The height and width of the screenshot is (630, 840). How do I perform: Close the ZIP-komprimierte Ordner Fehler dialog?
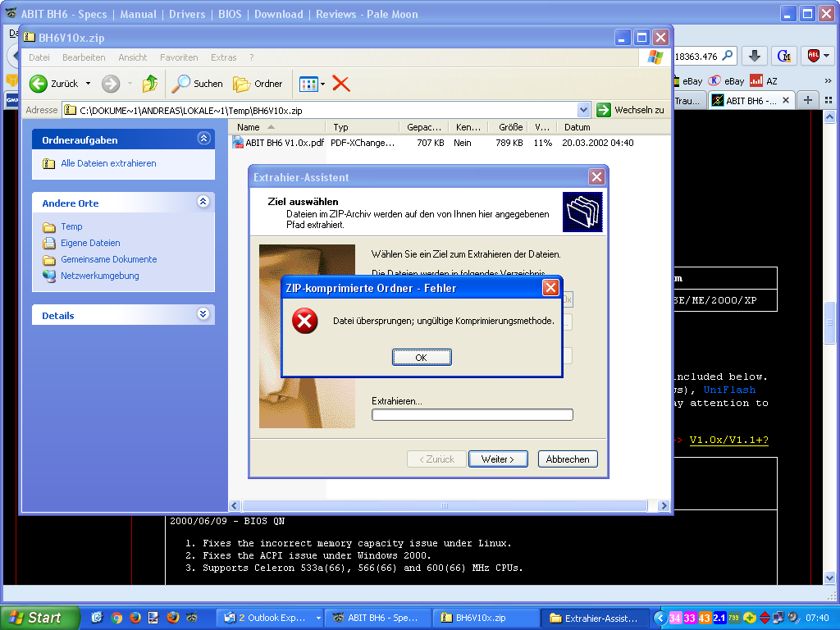pyautogui.click(x=550, y=288)
